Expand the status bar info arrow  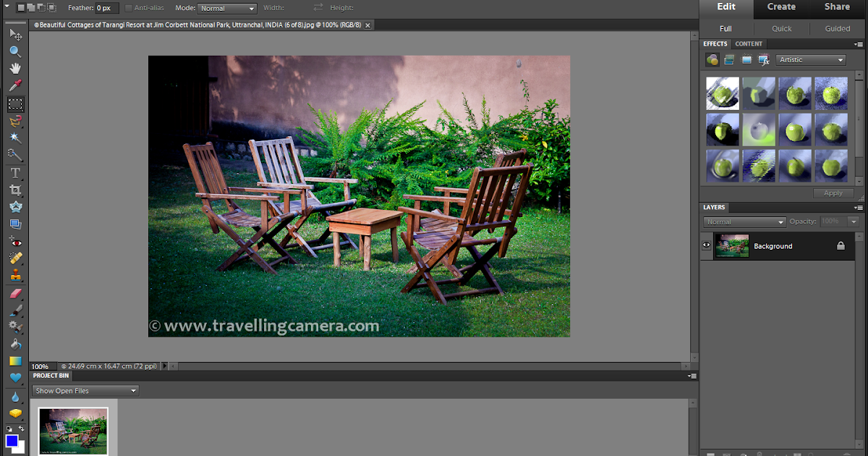click(x=164, y=366)
